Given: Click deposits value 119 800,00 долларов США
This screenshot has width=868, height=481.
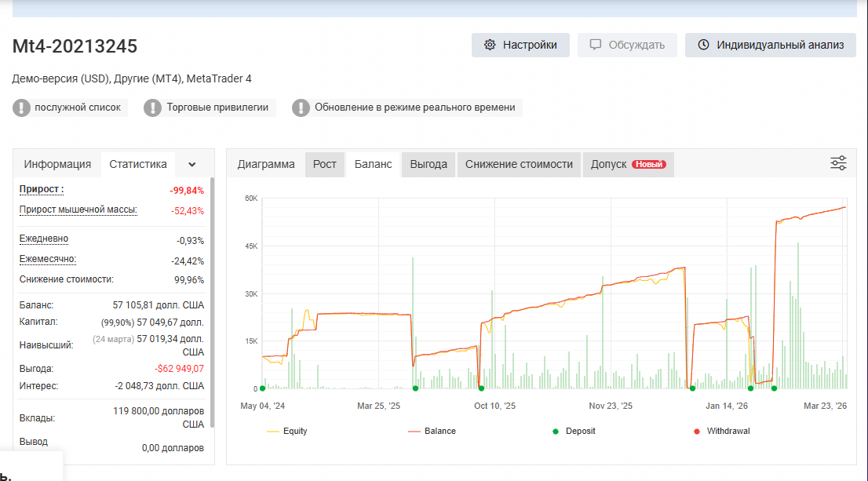Looking at the screenshot, I should point(159,418).
